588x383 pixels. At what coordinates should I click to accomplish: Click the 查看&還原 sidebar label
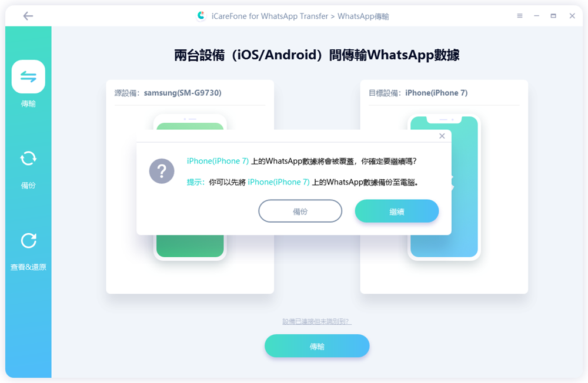[x=28, y=267]
